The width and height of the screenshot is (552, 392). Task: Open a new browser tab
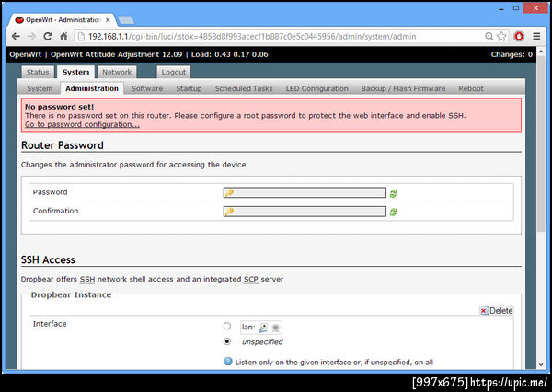(x=126, y=20)
